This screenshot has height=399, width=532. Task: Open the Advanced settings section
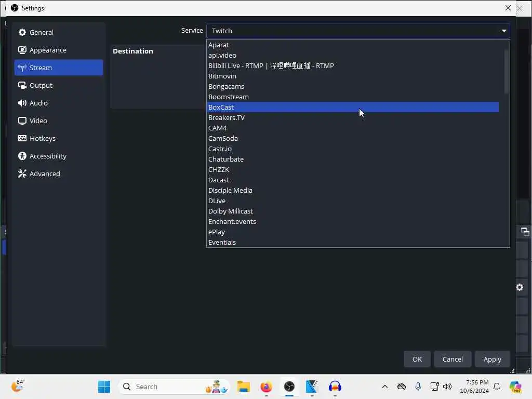(58, 174)
